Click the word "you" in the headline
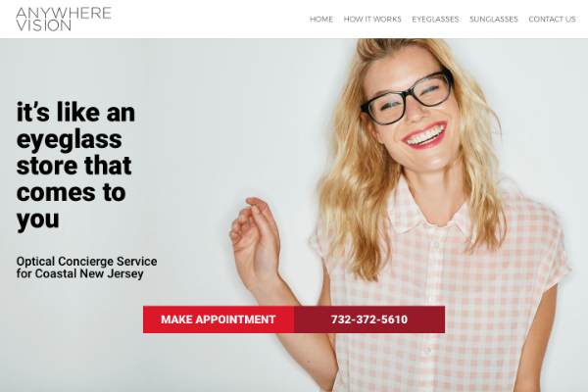 click(x=38, y=220)
